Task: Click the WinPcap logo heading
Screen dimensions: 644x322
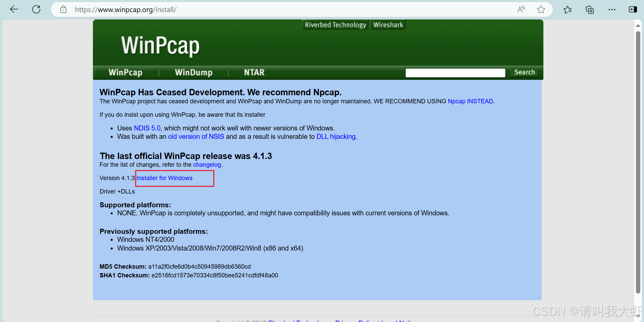Action: (160, 46)
